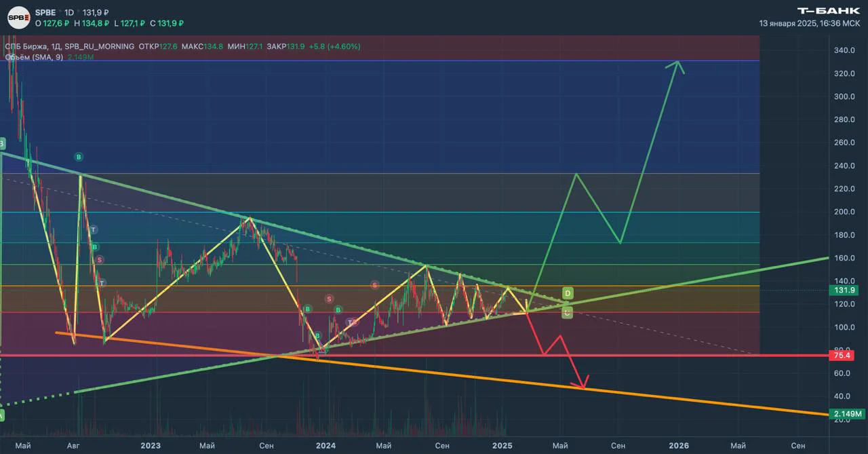
Task: Click the 340.0 price axis label
Action: click(x=844, y=50)
